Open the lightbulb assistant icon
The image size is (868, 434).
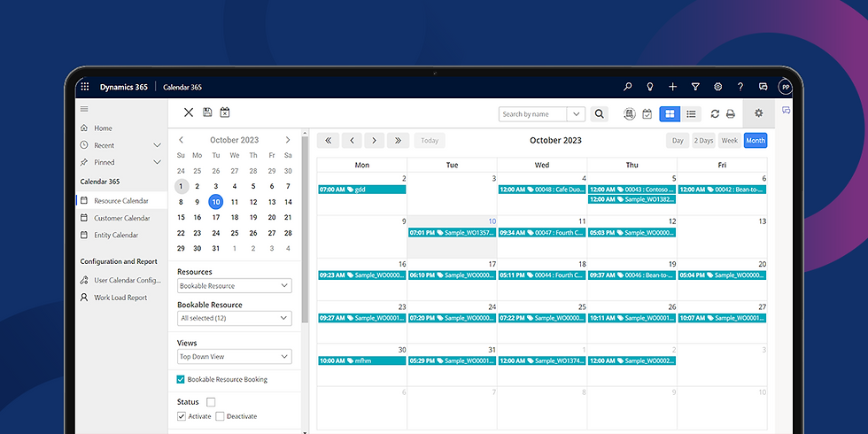click(x=650, y=87)
